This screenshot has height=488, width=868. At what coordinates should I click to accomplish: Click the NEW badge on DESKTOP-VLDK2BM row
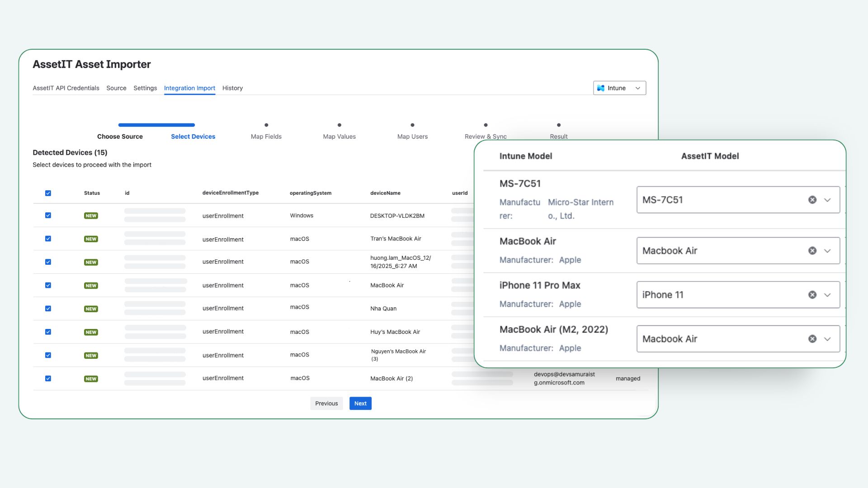point(91,216)
